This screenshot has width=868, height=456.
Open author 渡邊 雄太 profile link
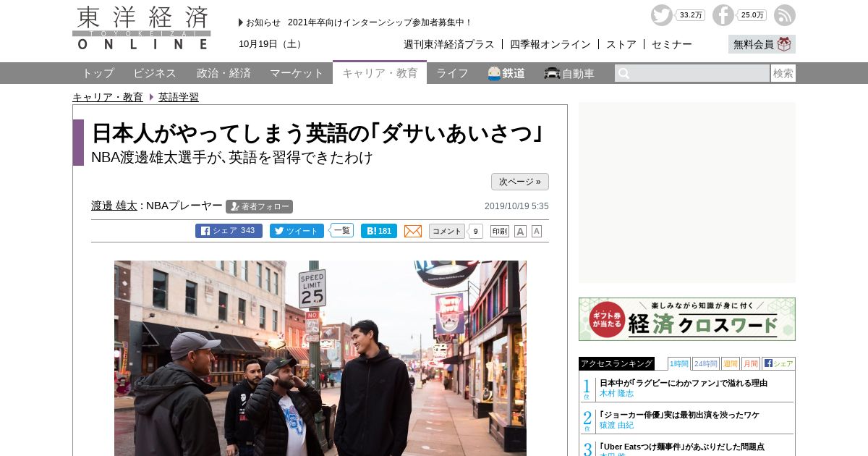pos(114,206)
